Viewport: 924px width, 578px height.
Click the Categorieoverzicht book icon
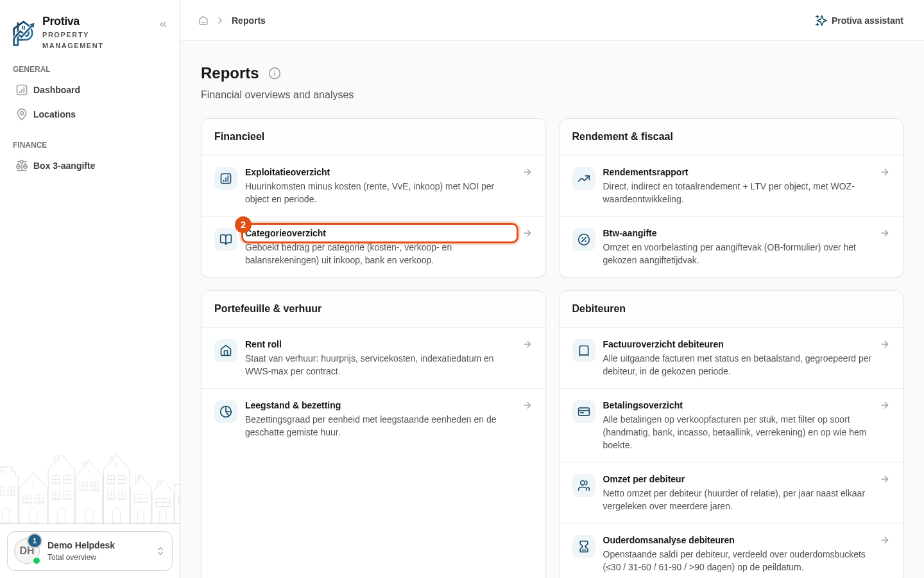[226, 240]
